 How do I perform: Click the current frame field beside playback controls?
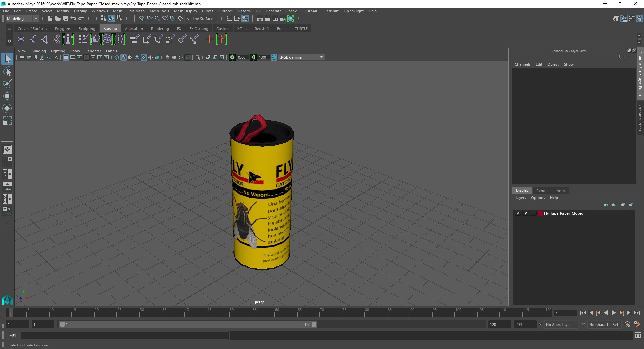(565, 313)
